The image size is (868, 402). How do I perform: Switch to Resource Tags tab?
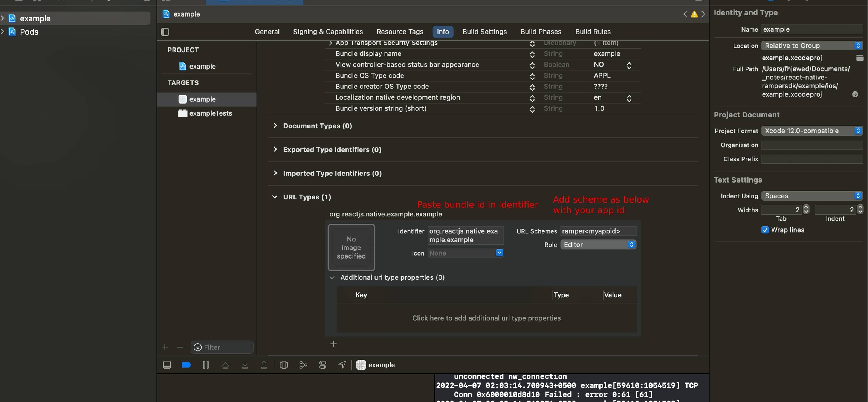tap(400, 32)
